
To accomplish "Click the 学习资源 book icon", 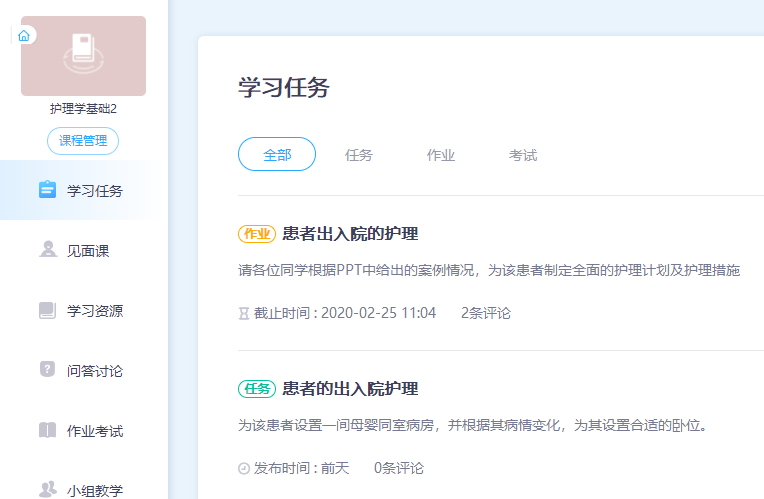I will coord(47,310).
